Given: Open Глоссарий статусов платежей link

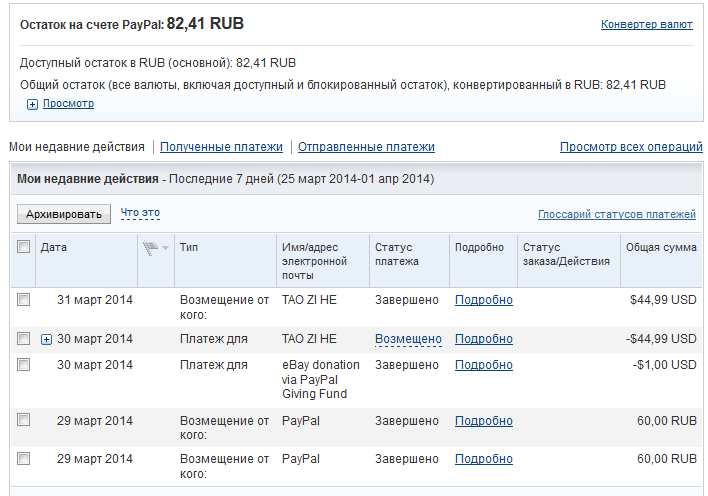Looking at the screenshot, I should tap(616, 214).
